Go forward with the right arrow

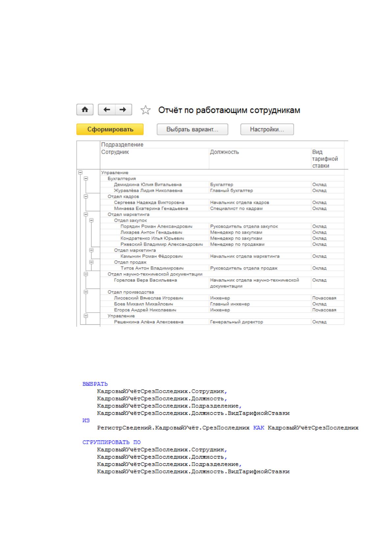point(123,110)
